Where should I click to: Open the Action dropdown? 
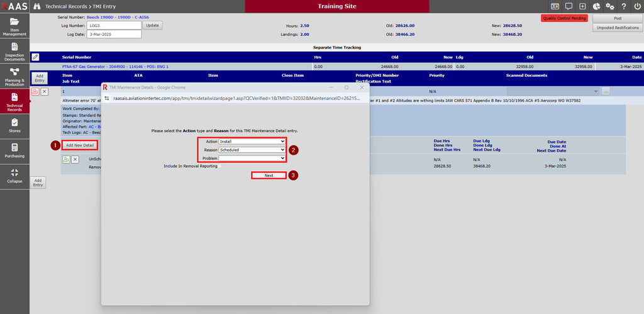(x=252, y=142)
